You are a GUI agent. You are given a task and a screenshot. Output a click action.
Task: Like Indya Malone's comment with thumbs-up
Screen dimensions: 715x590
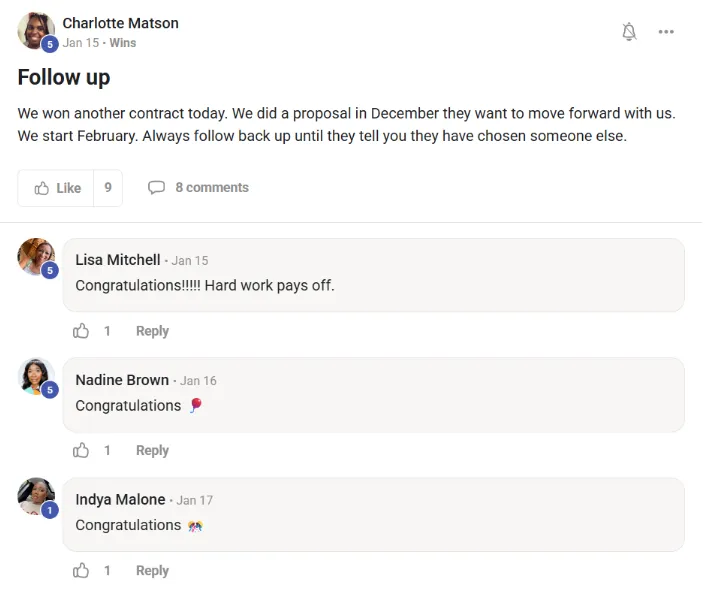tap(81, 571)
